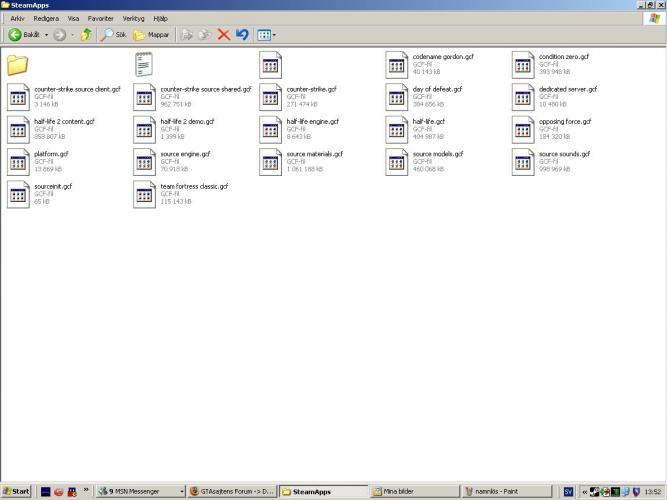Screen dimensions: 667x500
Task: Open the Views dropdown in toolbar
Action: click(x=267, y=34)
